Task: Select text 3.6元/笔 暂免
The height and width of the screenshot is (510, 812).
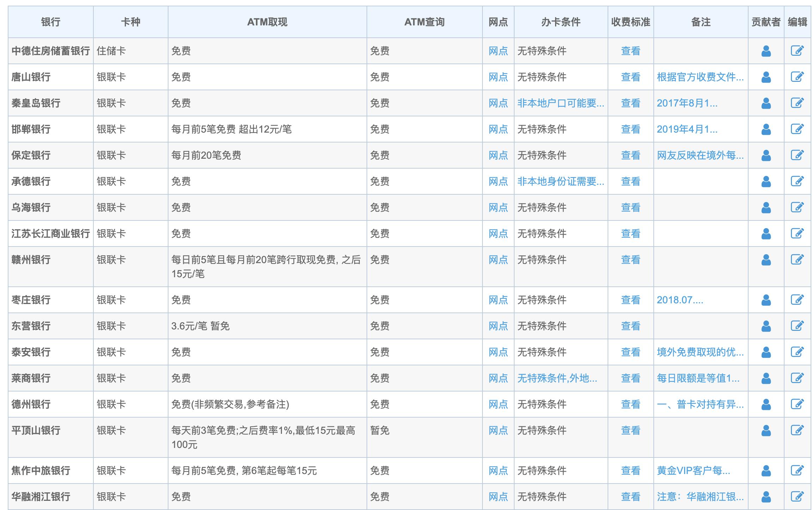Action: pyautogui.click(x=200, y=326)
